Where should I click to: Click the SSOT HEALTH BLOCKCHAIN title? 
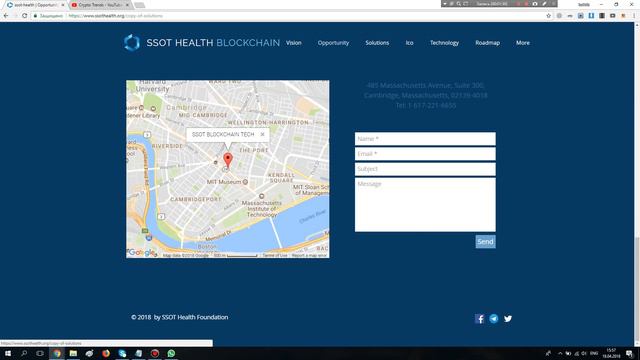pyautogui.click(x=213, y=43)
